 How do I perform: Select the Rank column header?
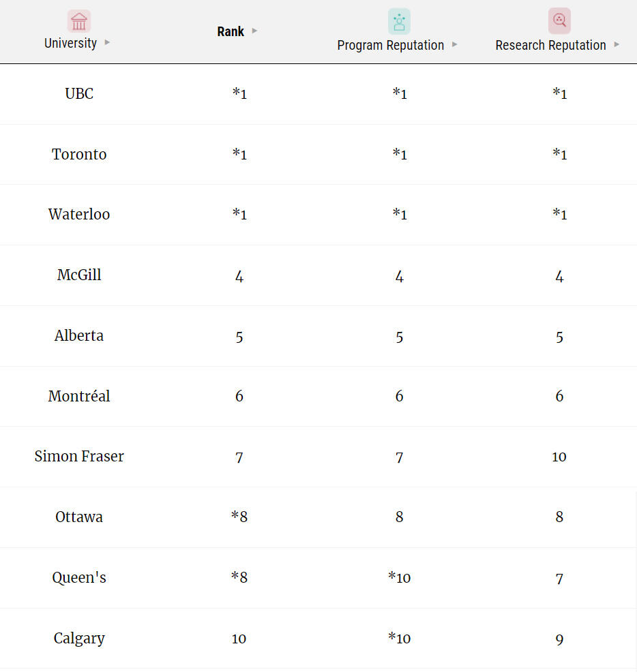[231, 31]
